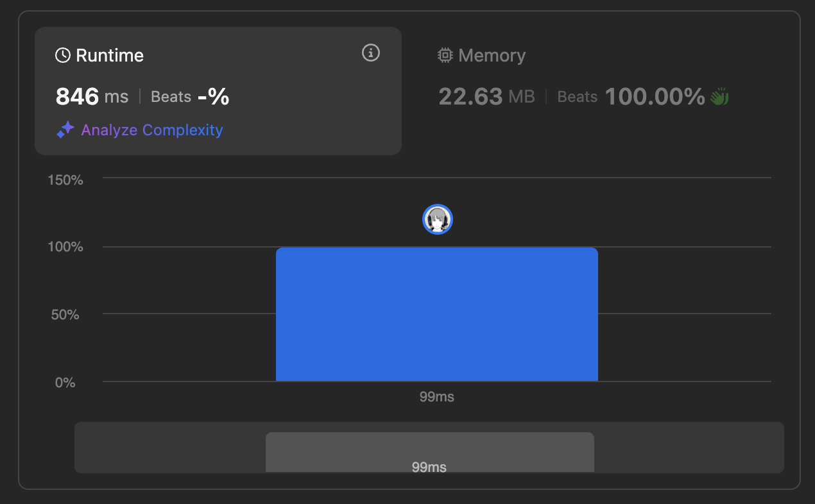Click the clapping hands icon

[x=719, y=97]
